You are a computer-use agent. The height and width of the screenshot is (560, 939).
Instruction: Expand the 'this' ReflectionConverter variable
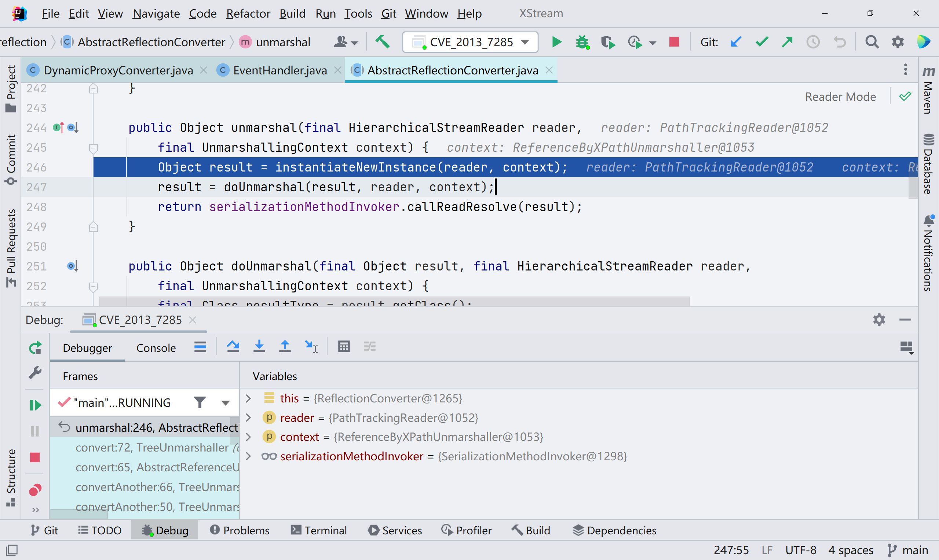click(x=248, y=398)
